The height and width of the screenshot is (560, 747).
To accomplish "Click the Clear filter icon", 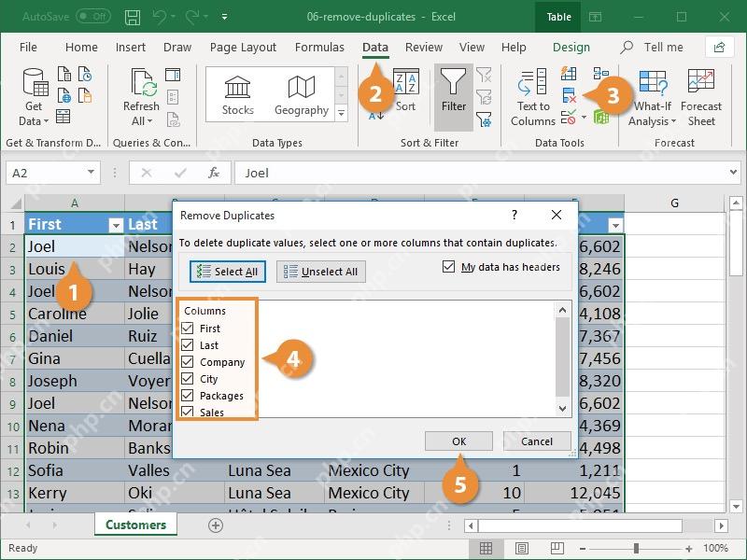I will coord(484,75).
